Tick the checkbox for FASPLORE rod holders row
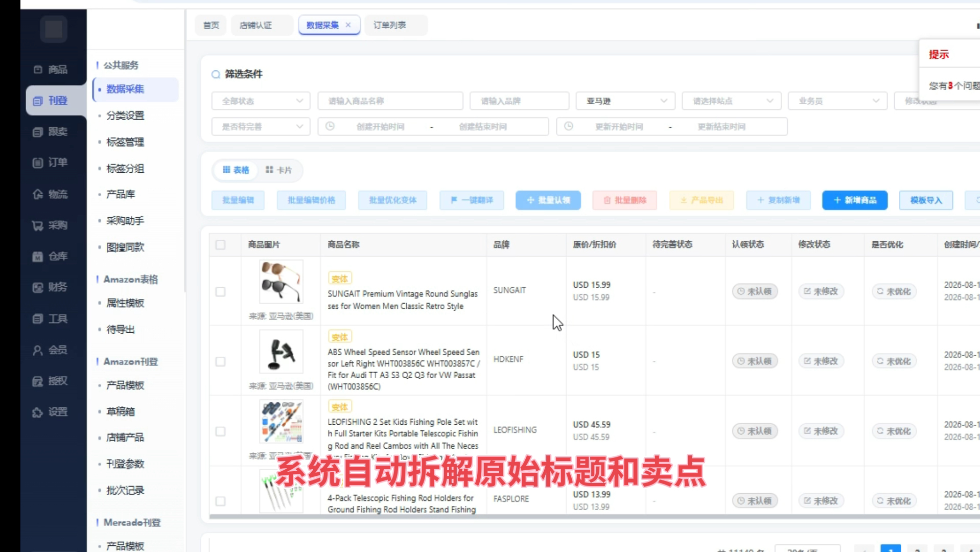The image size is (980, 552). [220, 501]
